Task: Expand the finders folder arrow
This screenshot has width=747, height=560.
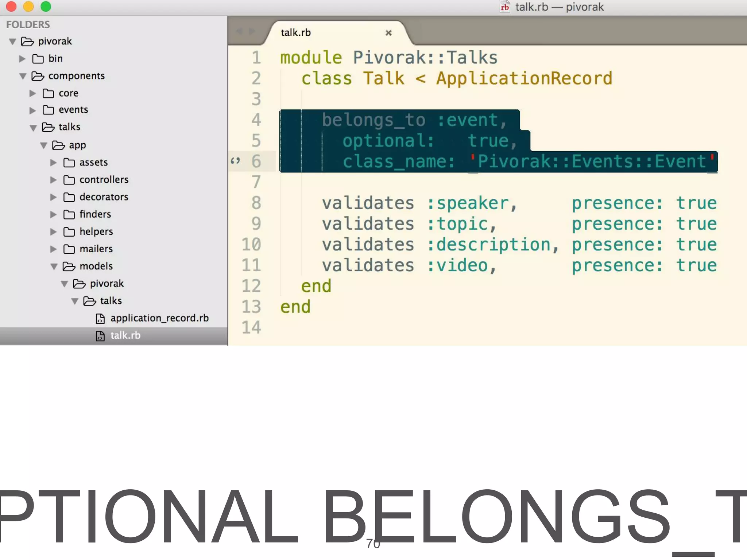Action: click(54, 214)
